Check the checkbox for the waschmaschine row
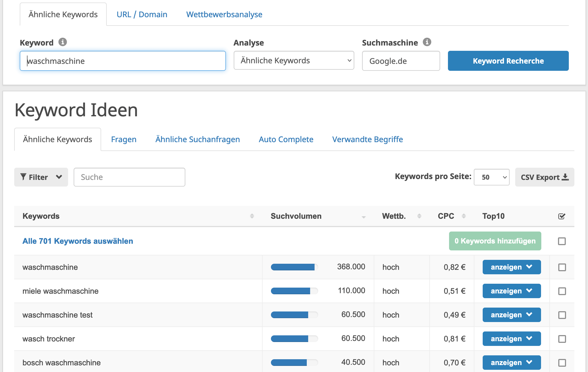The image size is (588, 372). point(562,267)
